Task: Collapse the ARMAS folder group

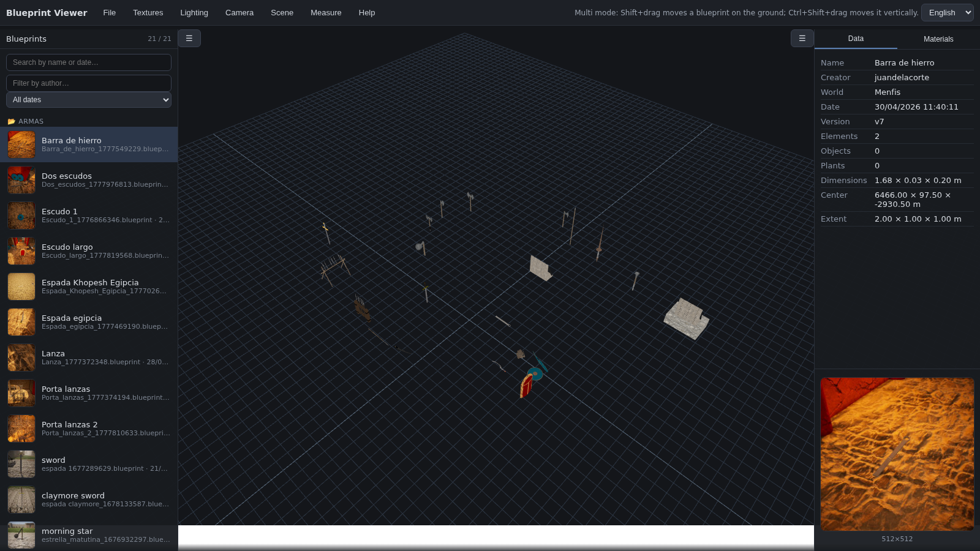Action: tap(89, 121)
